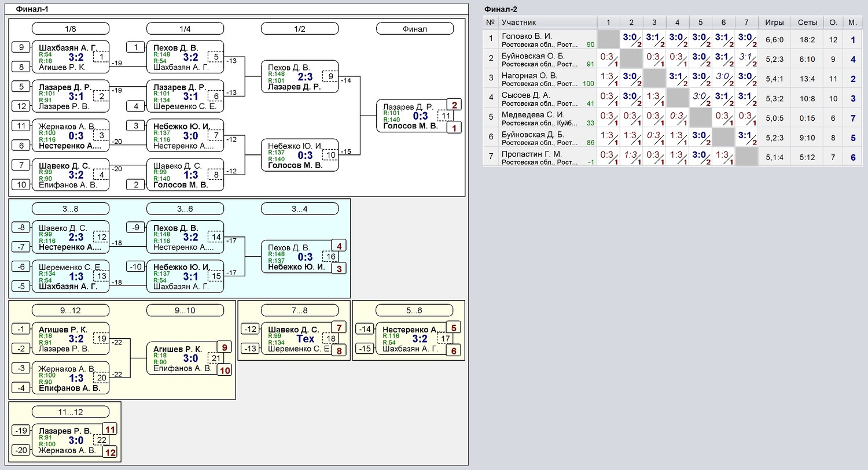Click the 0:3 score in the final match

[420, 116]
